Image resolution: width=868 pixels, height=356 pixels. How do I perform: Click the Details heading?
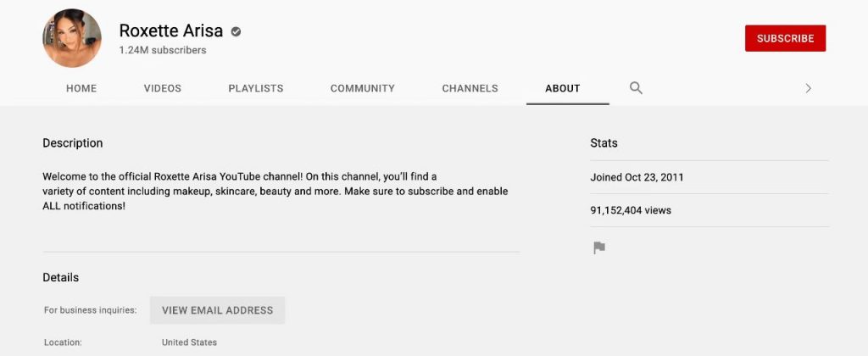[x=61, y=277]
